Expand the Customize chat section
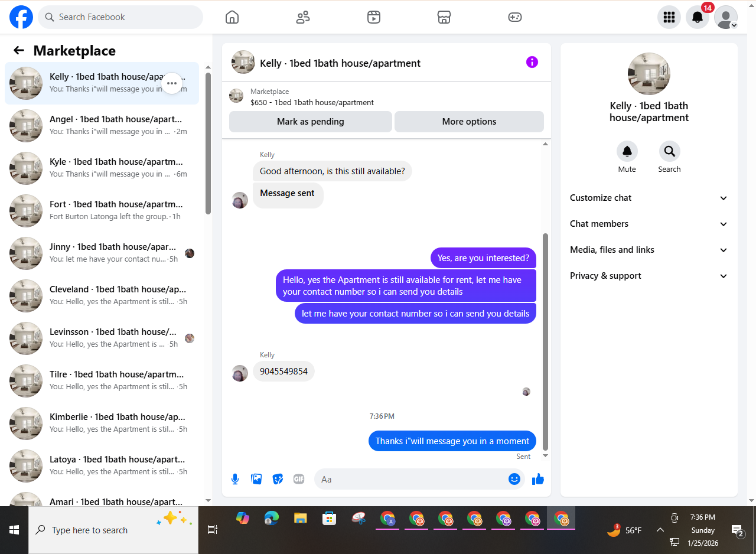 point(649,198)
